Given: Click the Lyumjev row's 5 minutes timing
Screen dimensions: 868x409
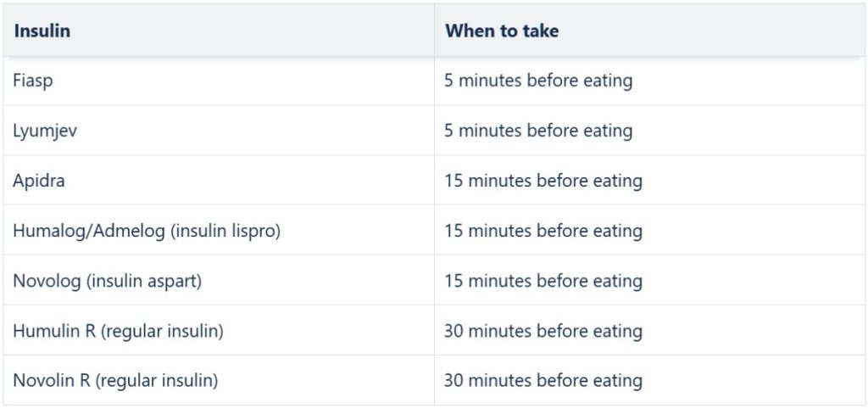Looking at the screenshot, I should [x=538, y=132].
